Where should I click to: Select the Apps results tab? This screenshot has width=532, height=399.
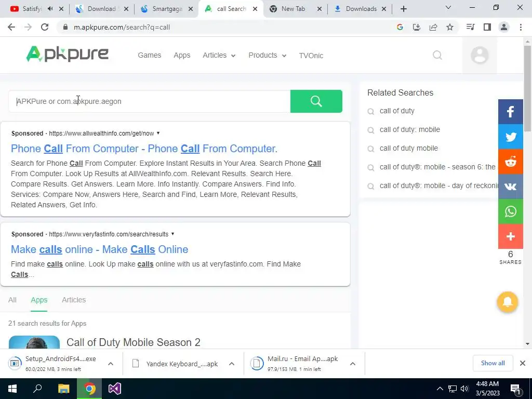click(x=39, y=300)
